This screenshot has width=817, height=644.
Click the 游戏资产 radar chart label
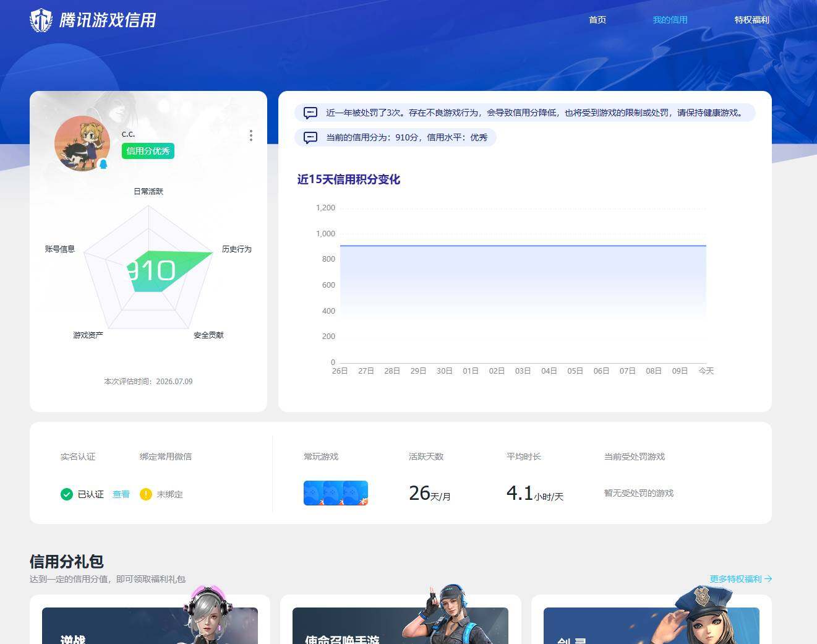88,335
